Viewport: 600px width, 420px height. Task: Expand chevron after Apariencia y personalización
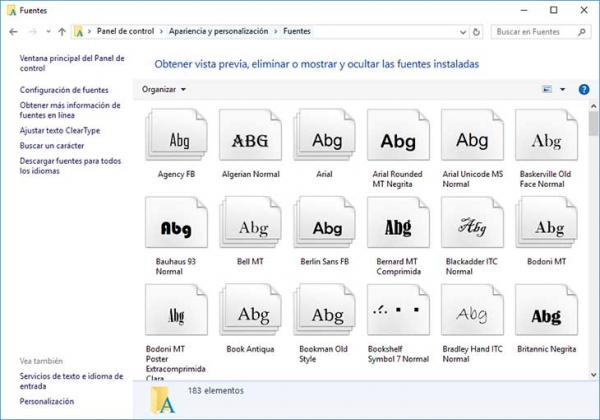276,31
